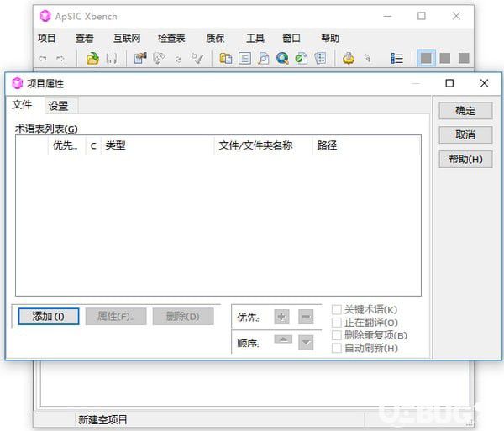The height and width of the screenshot is (431, 504).
Task: Tick the 自动刷新(H) checkbox
Action: pyautogui.click(x=336, y=348)
